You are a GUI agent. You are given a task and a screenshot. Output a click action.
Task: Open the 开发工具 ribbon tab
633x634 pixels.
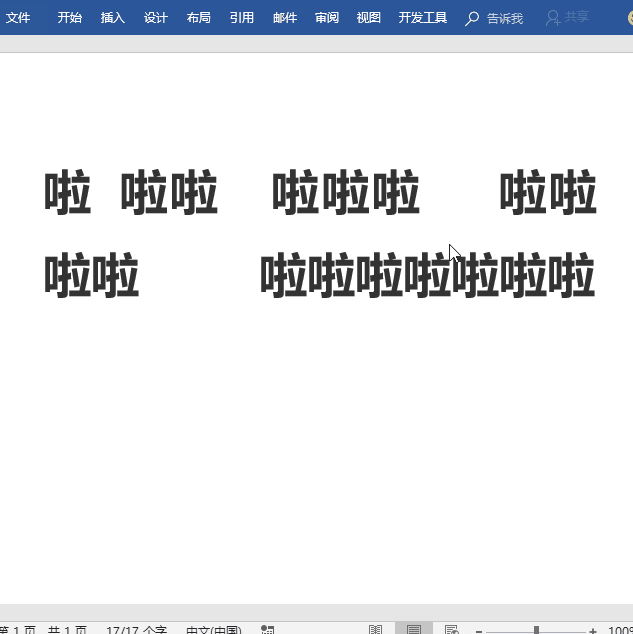pyautogui.click(x=423, y=17)
